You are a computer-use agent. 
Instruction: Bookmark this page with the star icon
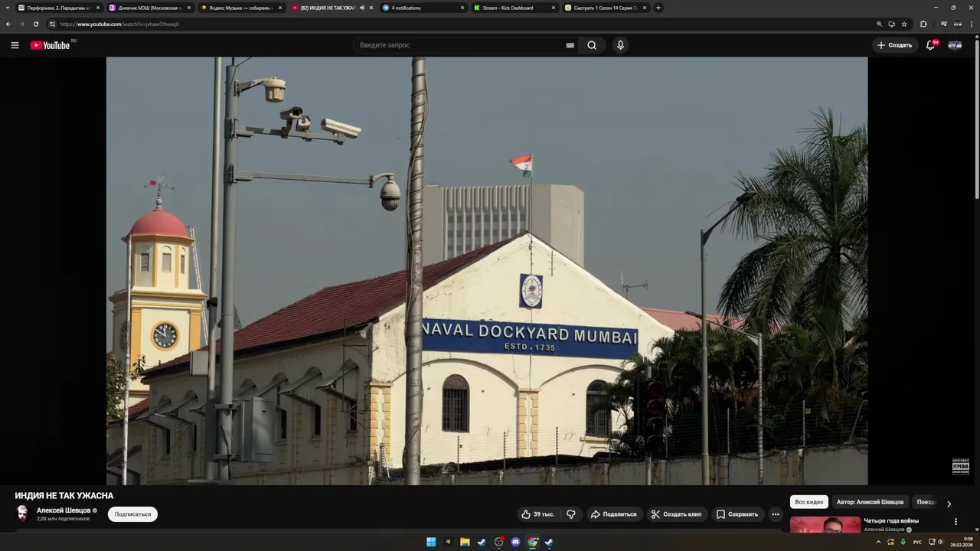904,24
